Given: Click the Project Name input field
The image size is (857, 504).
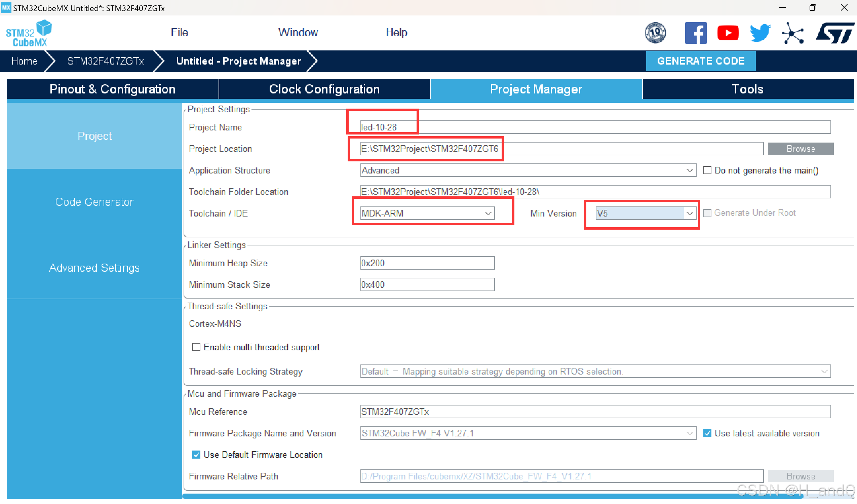Looking at the screenshot, I should coord(595,127).
